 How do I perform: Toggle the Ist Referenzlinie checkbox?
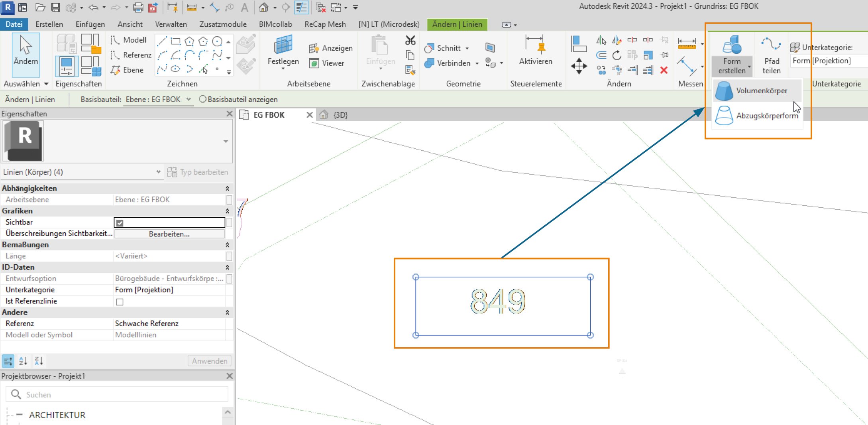click(x=120, y=302)
